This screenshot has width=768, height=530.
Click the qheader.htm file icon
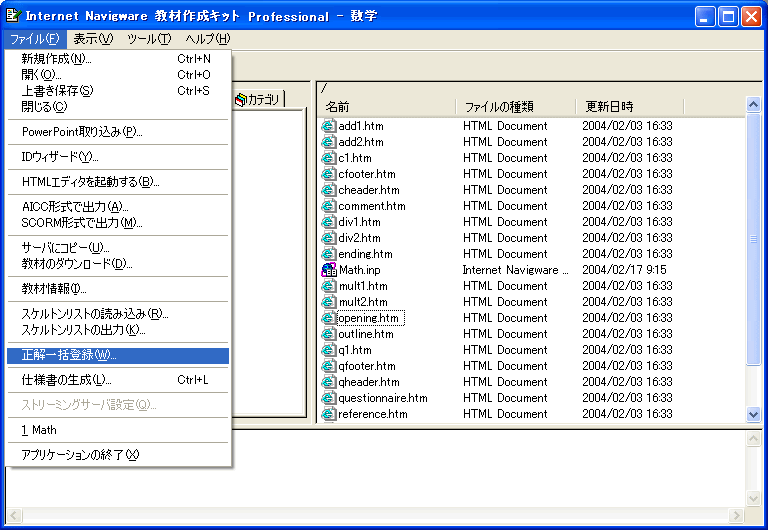pos(328,382)
